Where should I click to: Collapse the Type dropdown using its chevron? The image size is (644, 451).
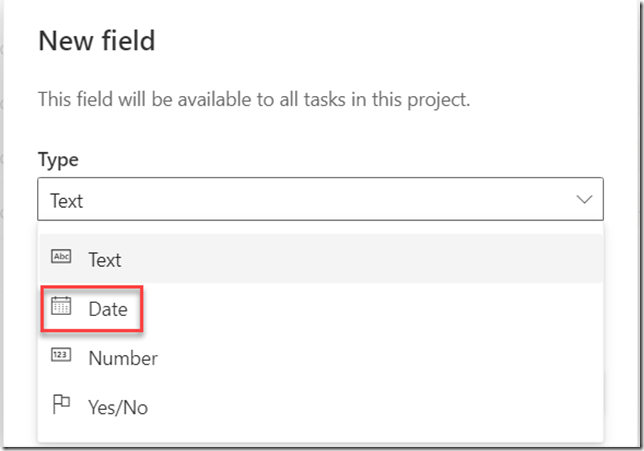click(x=584, y=200)
